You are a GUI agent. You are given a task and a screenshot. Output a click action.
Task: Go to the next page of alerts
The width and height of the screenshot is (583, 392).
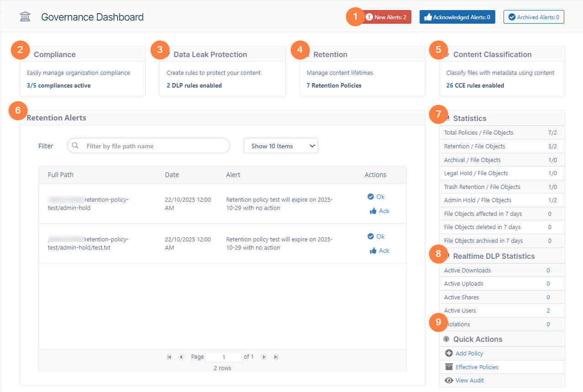point(264,357)
